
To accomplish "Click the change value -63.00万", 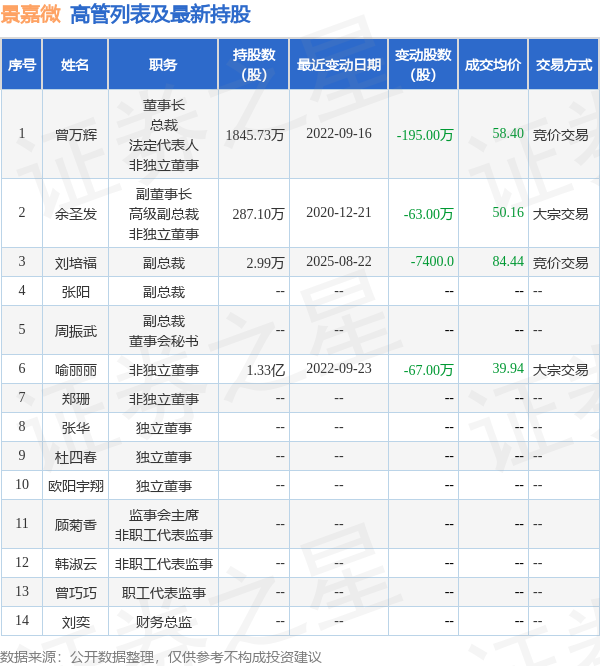I will coord(428,214).
